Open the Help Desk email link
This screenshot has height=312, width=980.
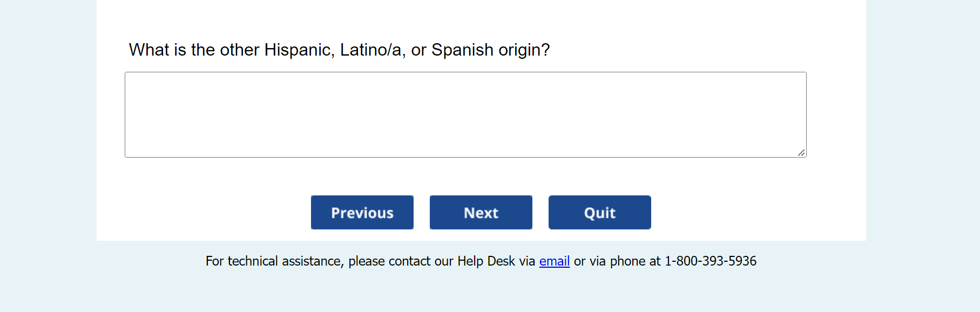[554, 261]
